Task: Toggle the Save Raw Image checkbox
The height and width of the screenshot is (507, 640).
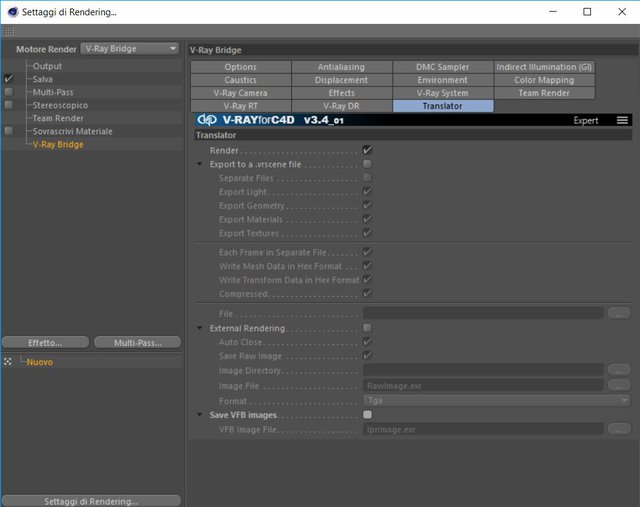Action: 367,355
